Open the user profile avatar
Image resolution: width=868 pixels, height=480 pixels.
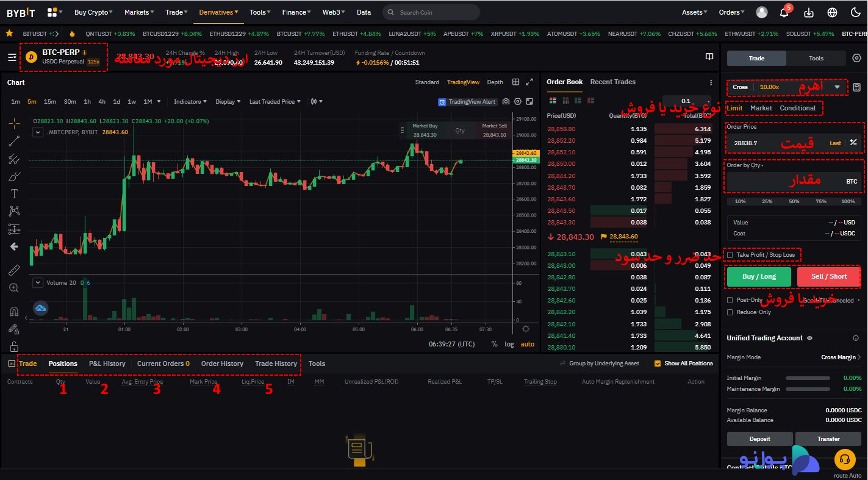762,12
